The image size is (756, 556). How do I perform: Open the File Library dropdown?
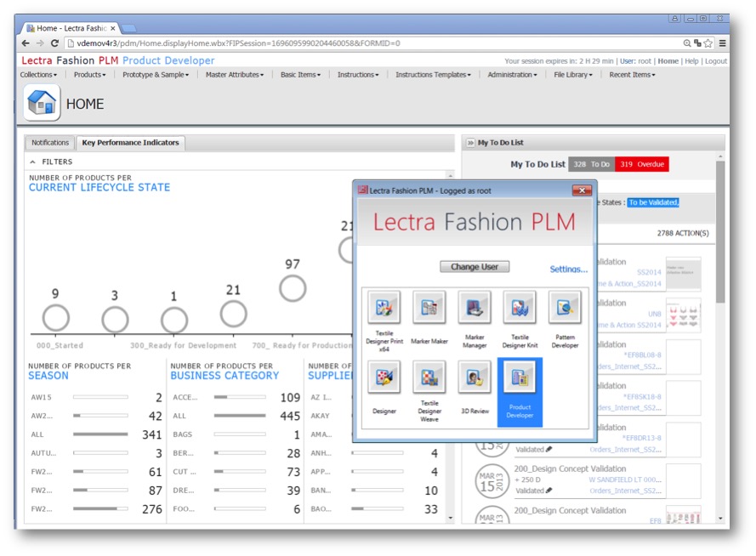[573, 75]
